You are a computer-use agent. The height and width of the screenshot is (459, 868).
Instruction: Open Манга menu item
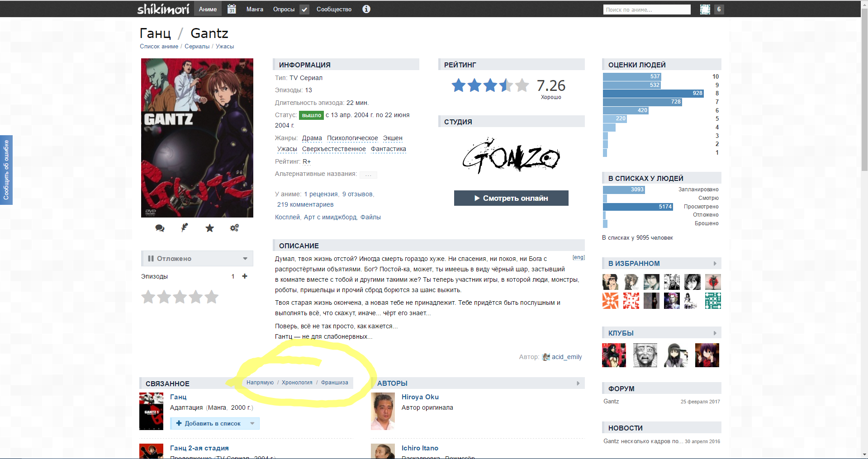(255, 9)
